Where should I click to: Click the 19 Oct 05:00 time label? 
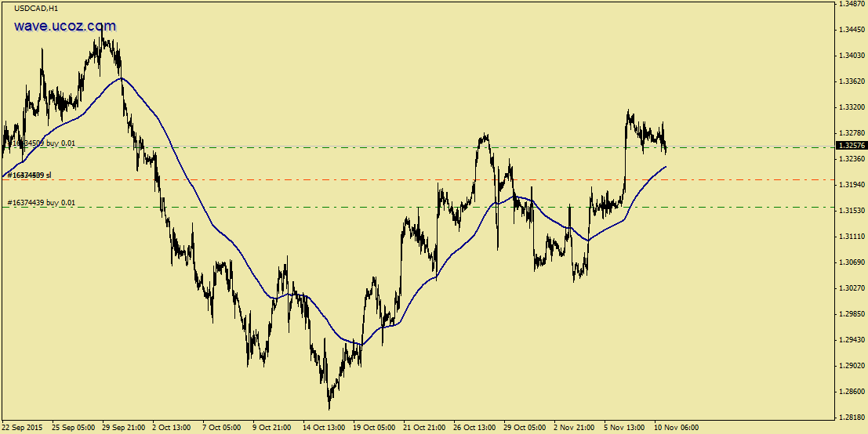(x=376, y=428)
